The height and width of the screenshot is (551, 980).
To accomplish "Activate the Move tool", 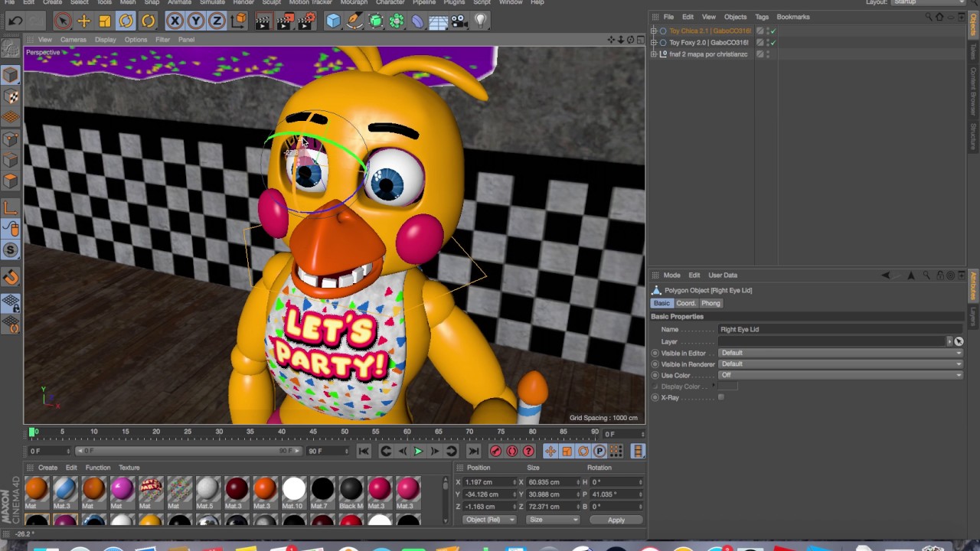I will pos(84,21).
